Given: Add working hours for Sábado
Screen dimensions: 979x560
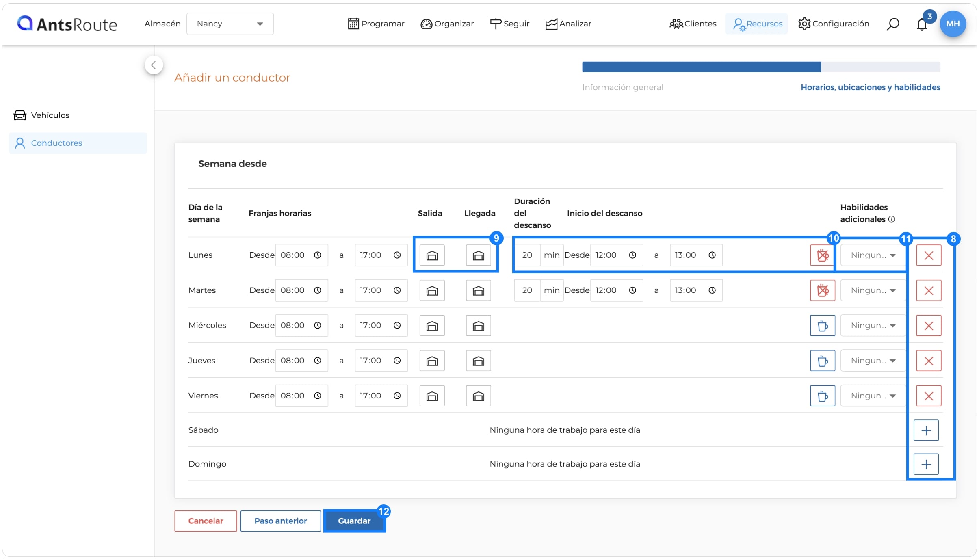Looking at the screenshot, I should point(926,430).
